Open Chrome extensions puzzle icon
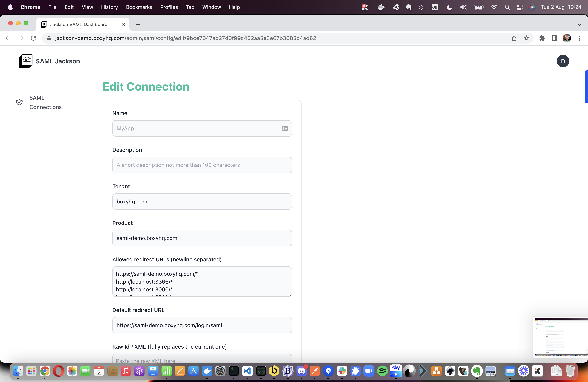This screenshot has width=588, height=382. pos(542,38)
